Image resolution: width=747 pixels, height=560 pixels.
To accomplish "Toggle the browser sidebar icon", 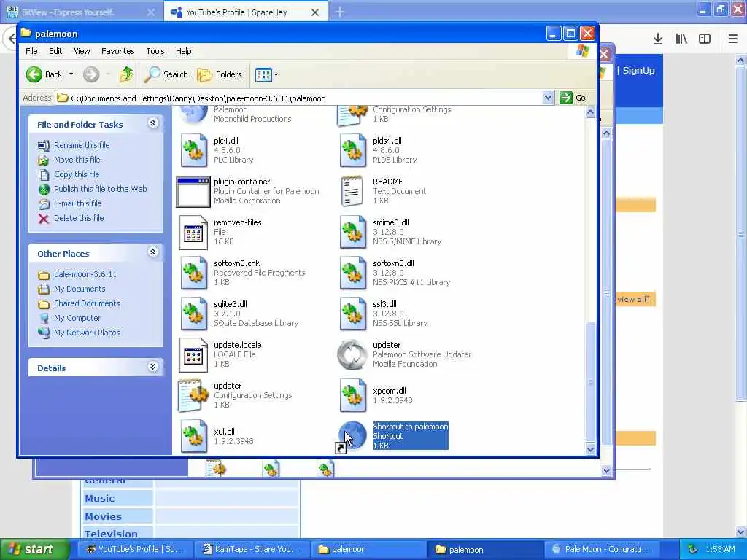I will click(705, 39).
